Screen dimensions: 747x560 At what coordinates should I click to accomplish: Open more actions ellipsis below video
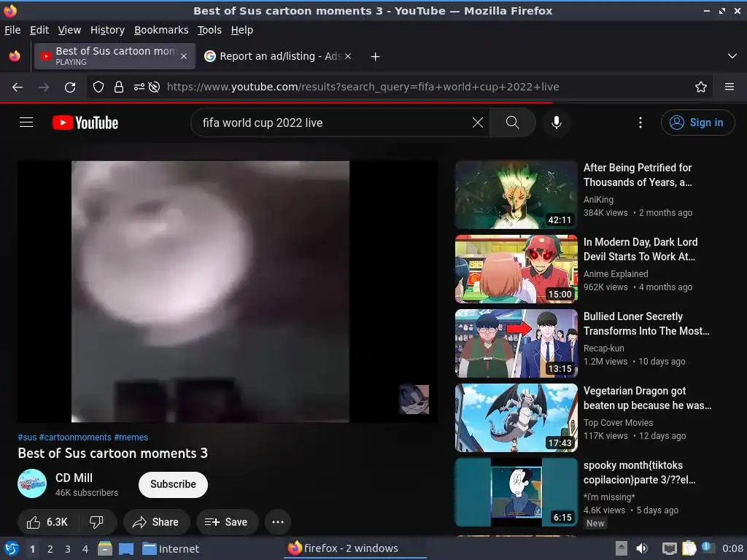coord(278,522)
